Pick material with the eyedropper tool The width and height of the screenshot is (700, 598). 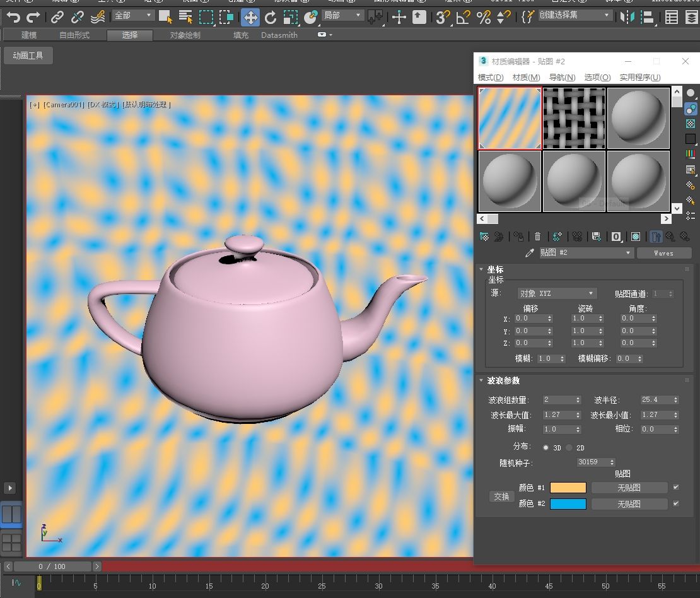[x=530, y=253]
